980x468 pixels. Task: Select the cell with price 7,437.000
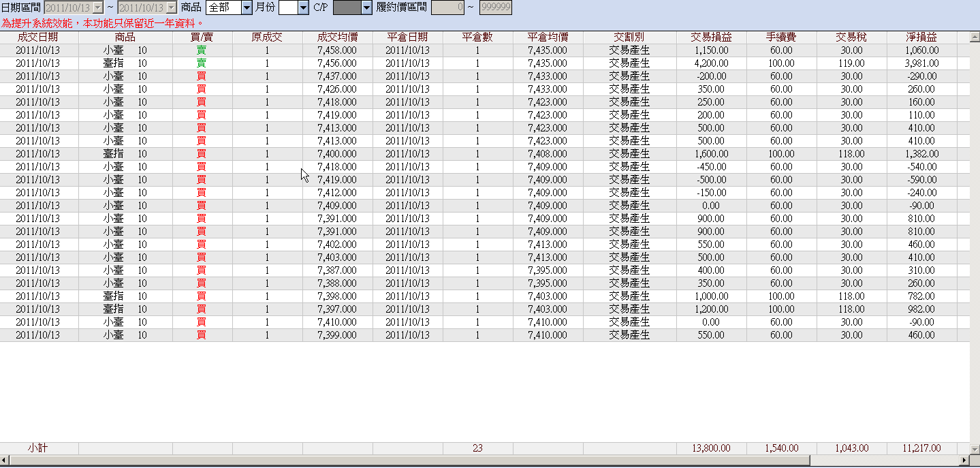338,76
